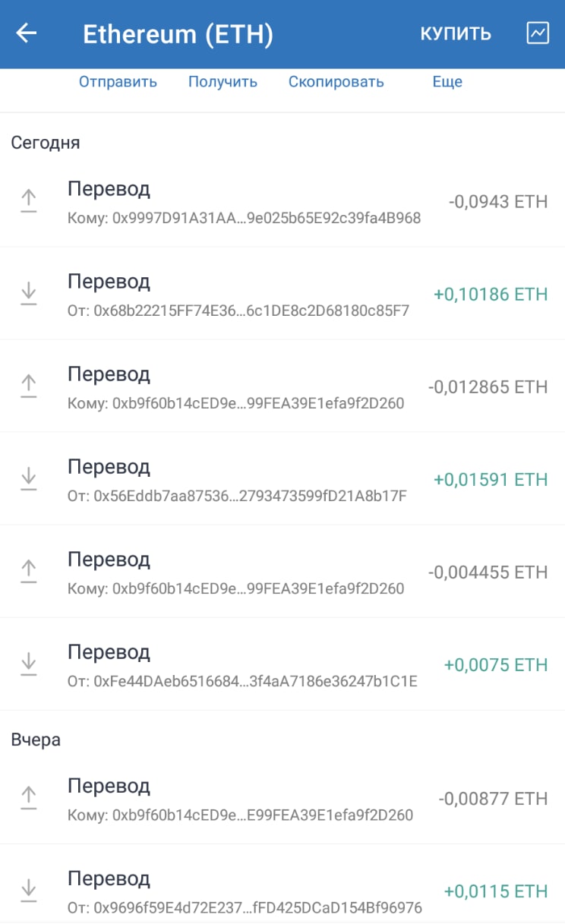Tap the download arrow beside +0,10186 ETH
The width and height of the screenshot is (565, 924).
28,294
